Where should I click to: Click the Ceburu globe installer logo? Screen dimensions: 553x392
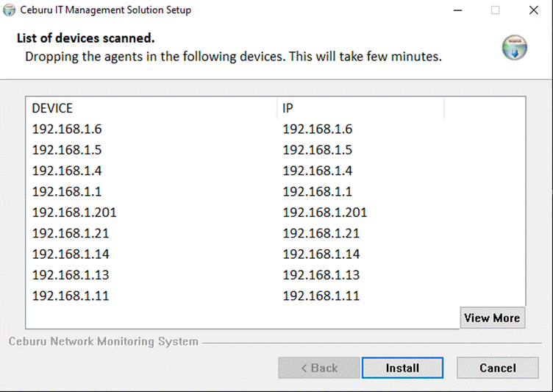[515, 48]
